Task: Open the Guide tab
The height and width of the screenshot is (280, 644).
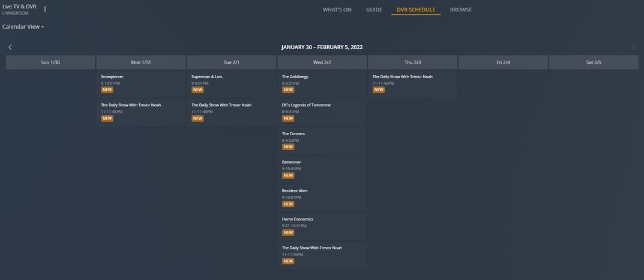Action: [374, 10]
